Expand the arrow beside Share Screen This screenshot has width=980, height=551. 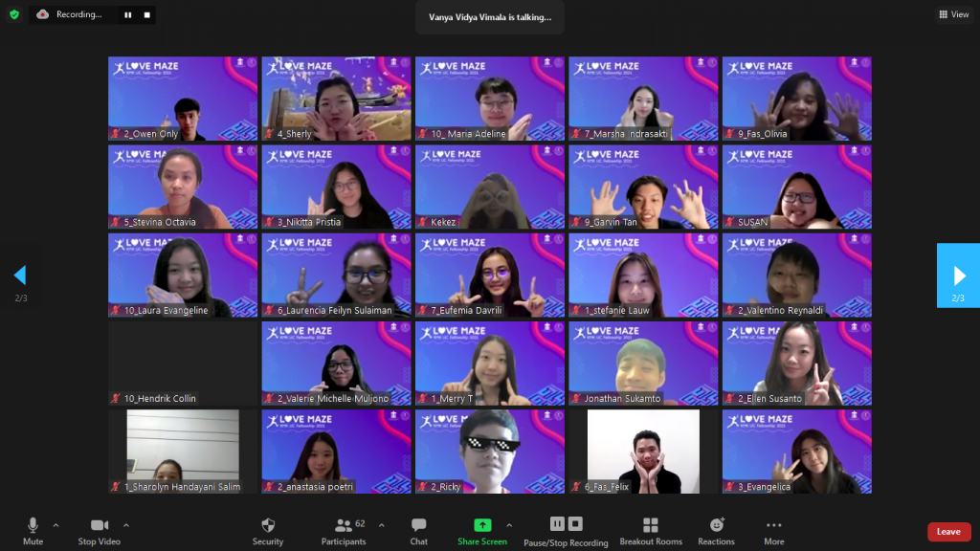[x=509, y=525]
